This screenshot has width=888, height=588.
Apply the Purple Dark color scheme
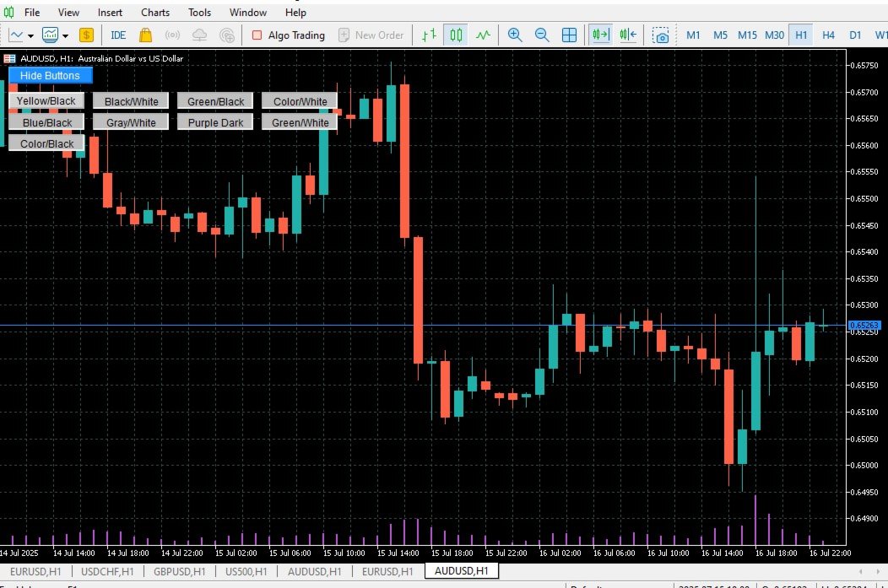215,122
